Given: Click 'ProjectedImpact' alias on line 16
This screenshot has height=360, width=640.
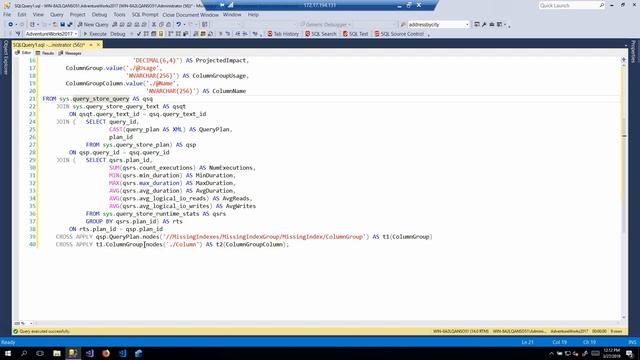Looking at the screenshot, I should (x=222, y=60).
